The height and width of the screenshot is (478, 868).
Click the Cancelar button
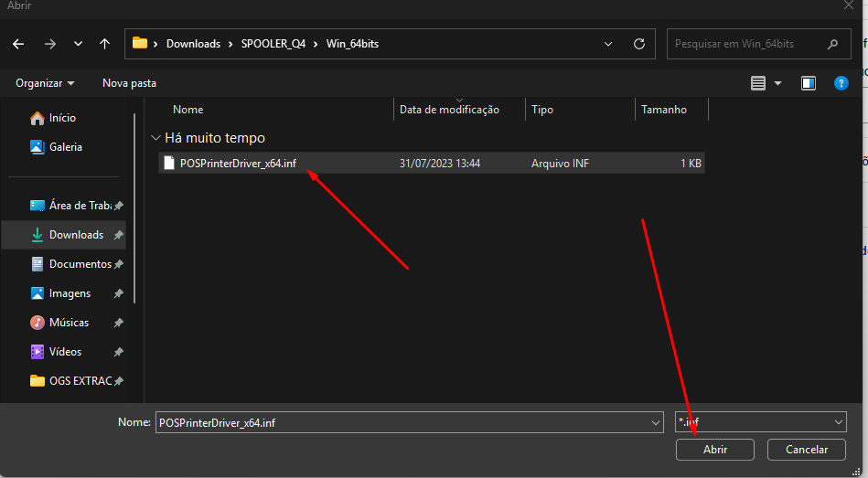click(805, 449)
